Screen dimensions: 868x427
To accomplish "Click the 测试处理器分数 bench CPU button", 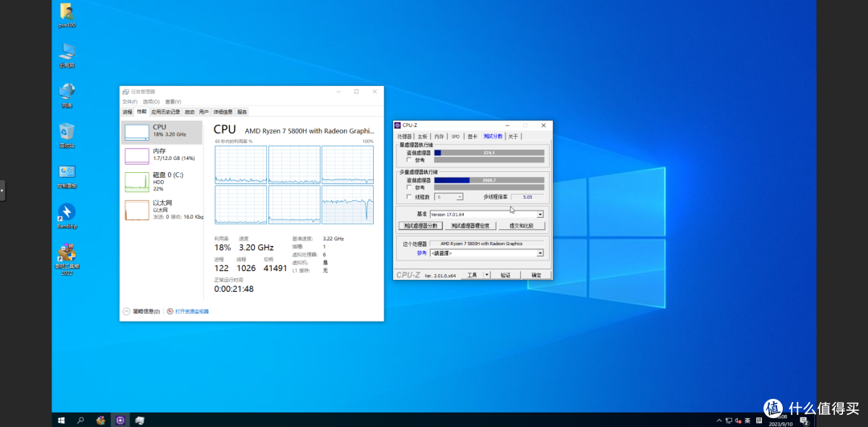I will point(420,226).
